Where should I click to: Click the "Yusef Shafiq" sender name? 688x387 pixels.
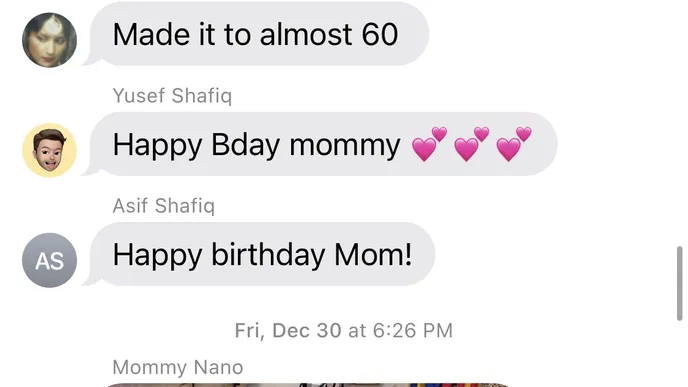click(x=172, y=96)
